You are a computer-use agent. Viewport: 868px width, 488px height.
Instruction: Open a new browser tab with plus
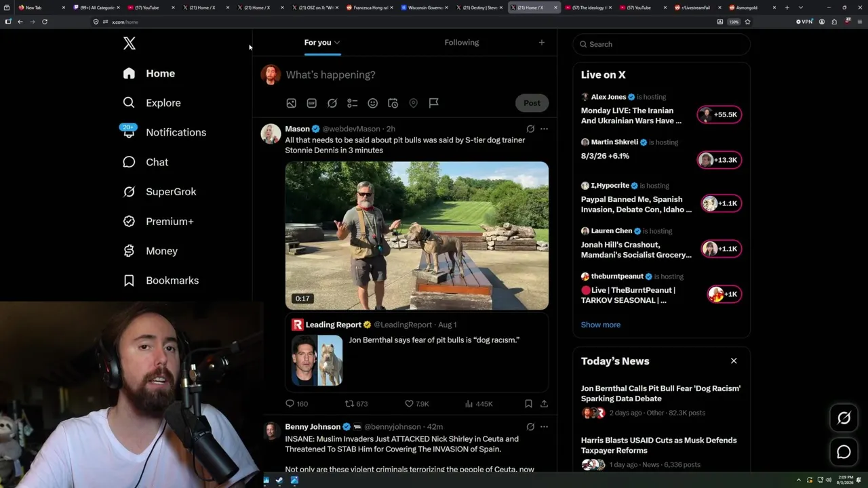point(787,7)
